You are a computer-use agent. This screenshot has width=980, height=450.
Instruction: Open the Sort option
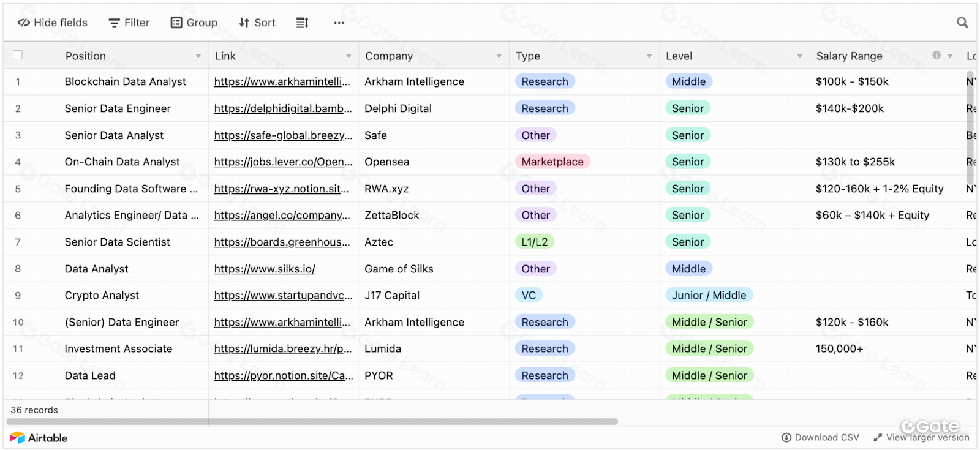(x=257, y=23)
